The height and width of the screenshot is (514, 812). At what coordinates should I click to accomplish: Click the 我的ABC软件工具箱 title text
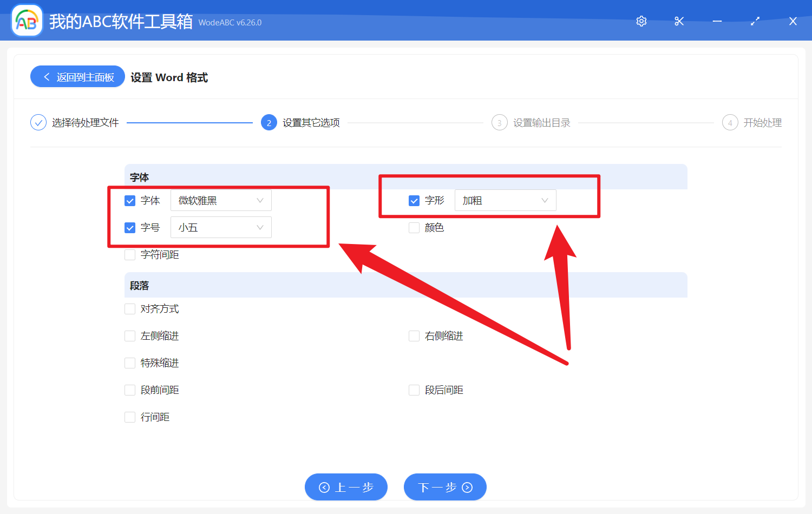(121, 22)
